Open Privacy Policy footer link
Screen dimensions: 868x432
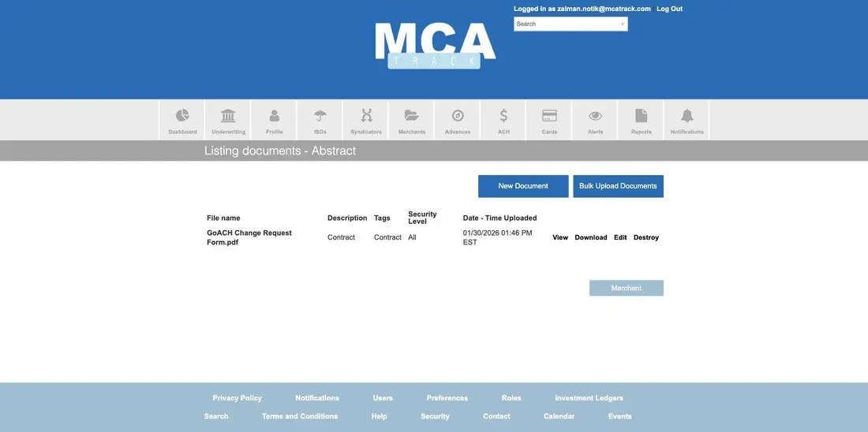click(237, 397)
